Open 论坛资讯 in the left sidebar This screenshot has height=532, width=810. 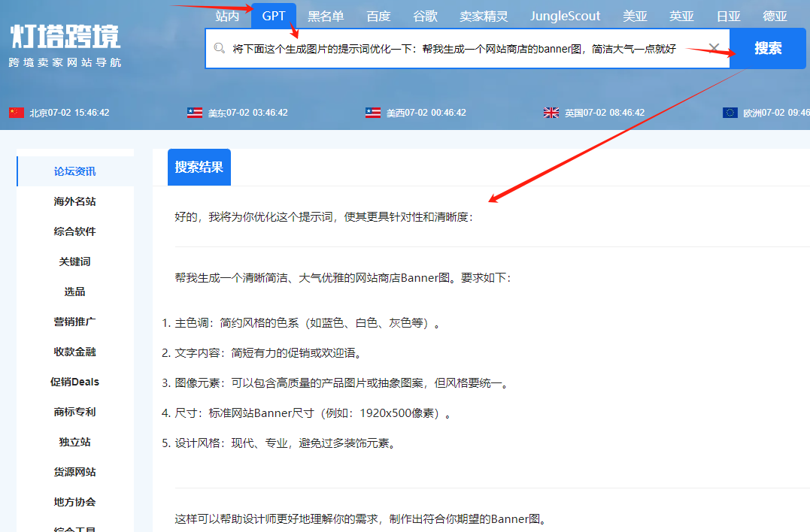pyautogui.click(x=74, y=171)
